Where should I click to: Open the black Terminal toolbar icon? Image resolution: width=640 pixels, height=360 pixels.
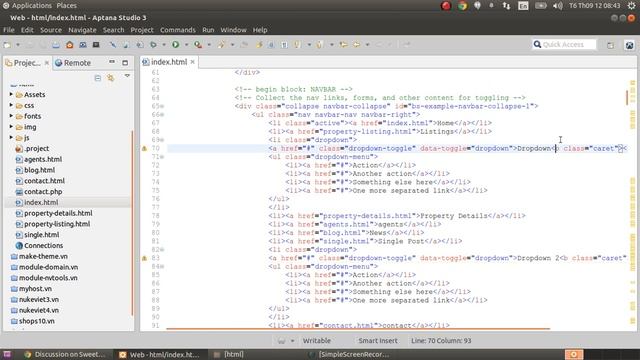pyautogui.click(x=96, y=44)
